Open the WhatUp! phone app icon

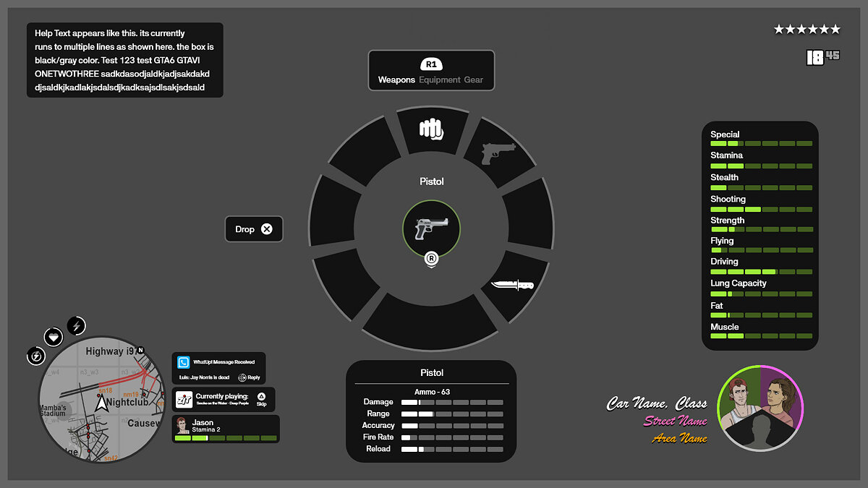pyautogui.click(x=184, y=363)
